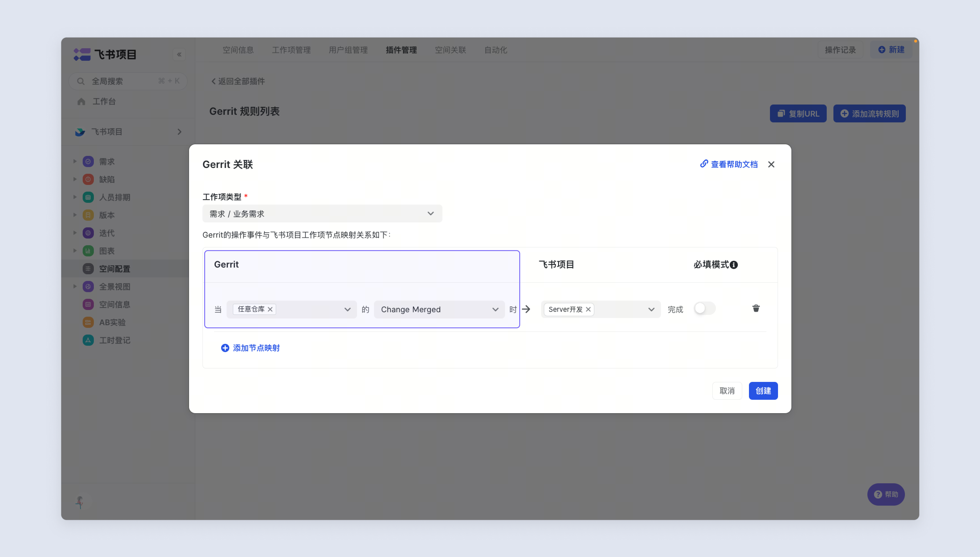The image size is (980, 557).
Task: Click the 新建 button
Action: tap(891, 50)
